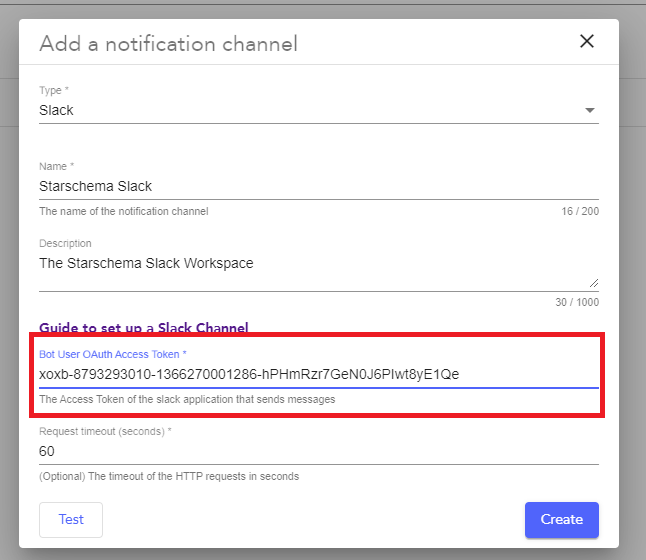This screenshot has height=560, width=646.
Task: Click the Access Token helper description text
Action: 187,399
